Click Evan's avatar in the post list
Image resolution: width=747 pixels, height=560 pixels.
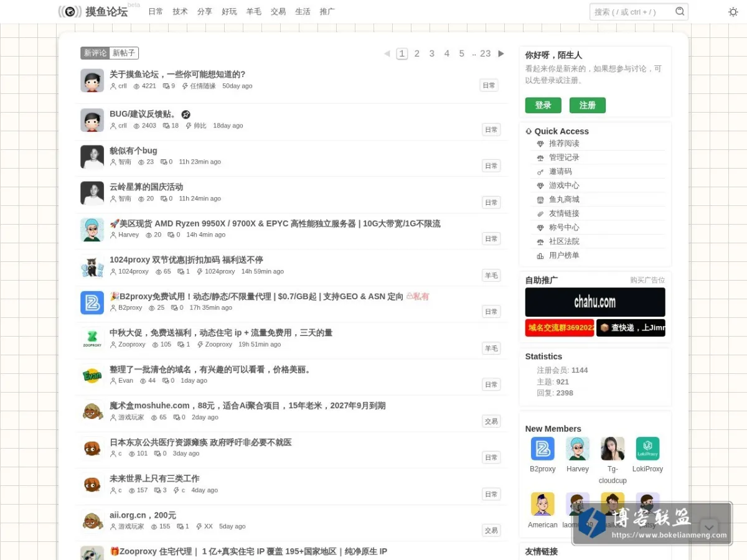[92, 375]
